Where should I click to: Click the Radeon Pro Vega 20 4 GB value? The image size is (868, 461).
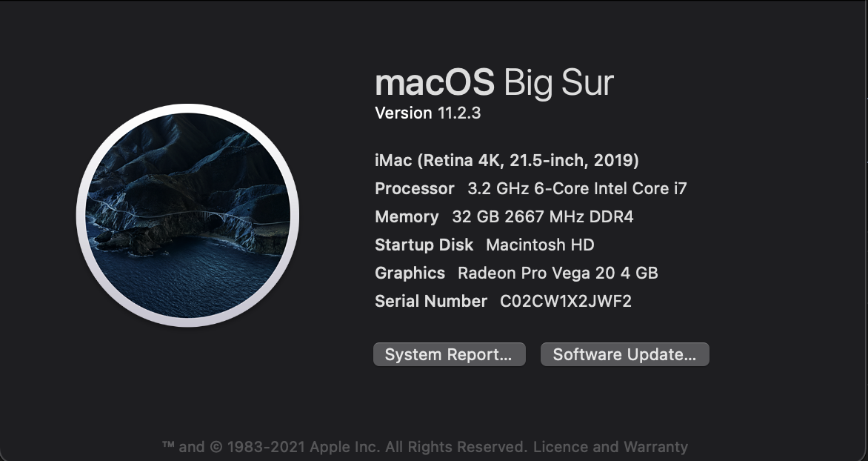click(558, 273)
